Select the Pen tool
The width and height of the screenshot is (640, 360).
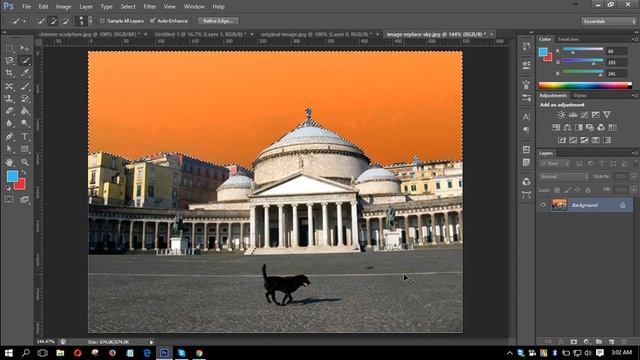[9, 137]
